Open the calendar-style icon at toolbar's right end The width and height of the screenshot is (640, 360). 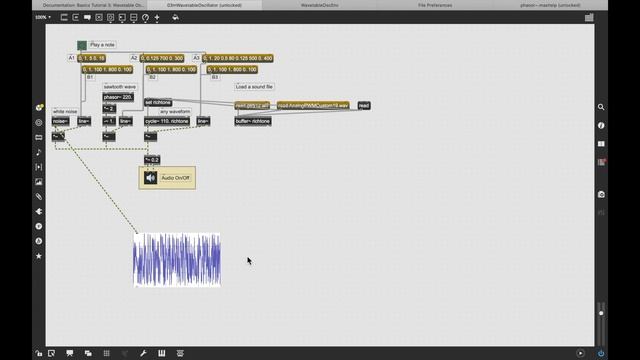coord(589,18)
